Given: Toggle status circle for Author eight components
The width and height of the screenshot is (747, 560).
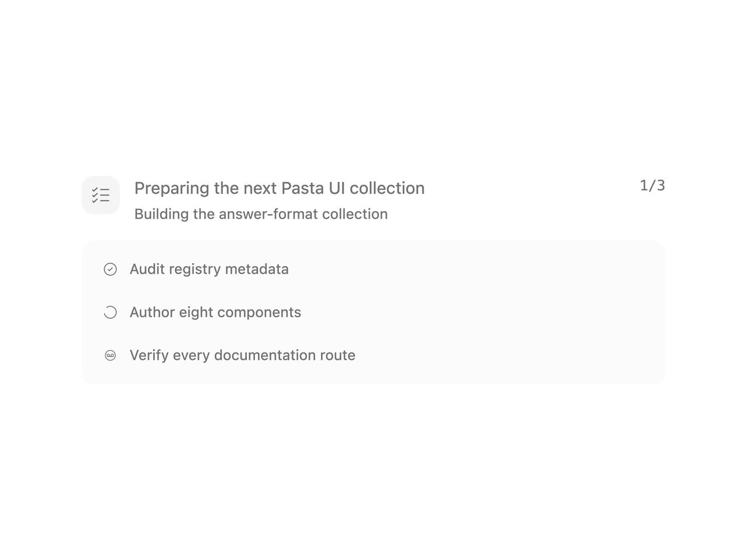Looking at the screenshot, I should (x=110, y=312).
